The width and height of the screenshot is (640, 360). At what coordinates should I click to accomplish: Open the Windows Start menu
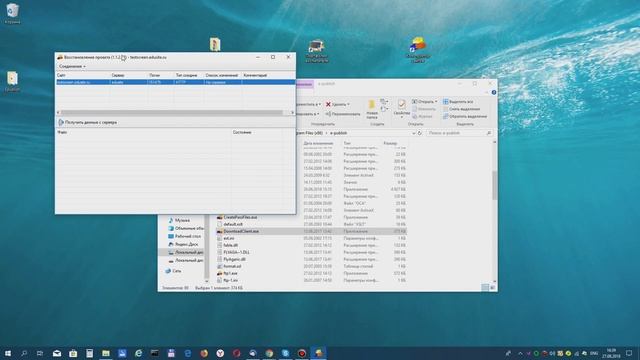pyautogui.click(x=7, y=353)
